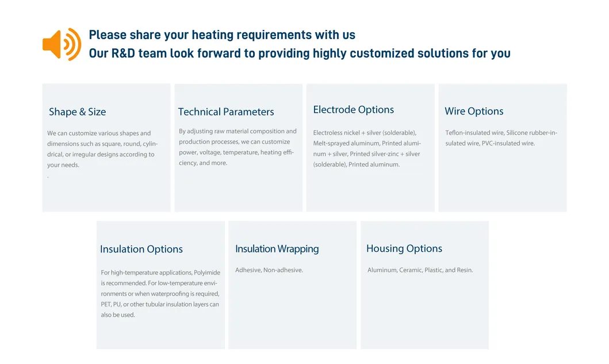The width and height of the screenshot is (609, 364).
Task: Select the Housing Options heading
Action: (404, 248)
